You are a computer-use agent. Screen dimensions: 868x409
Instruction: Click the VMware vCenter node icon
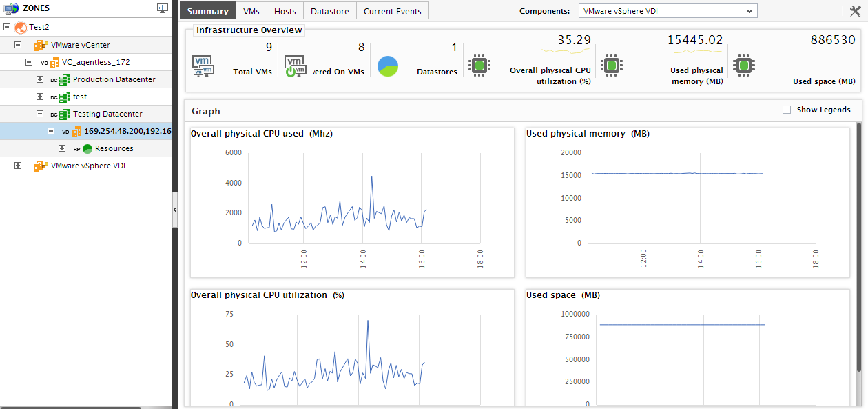point(41,45)
